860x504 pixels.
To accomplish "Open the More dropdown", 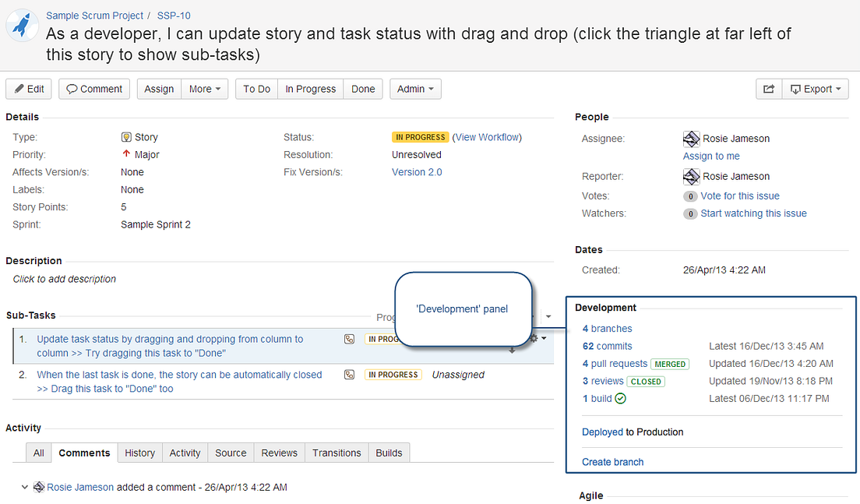I will point(204,88).
